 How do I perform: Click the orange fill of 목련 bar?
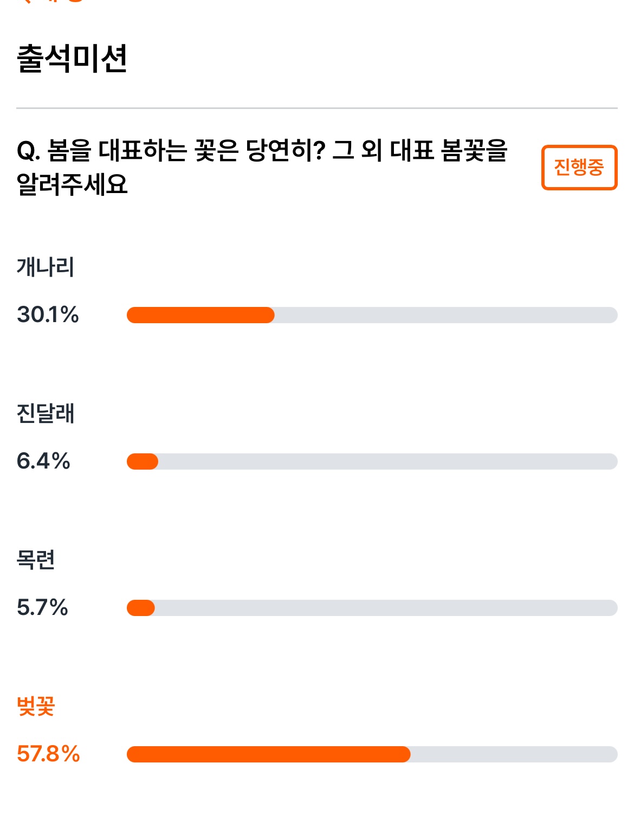point(141,608)
